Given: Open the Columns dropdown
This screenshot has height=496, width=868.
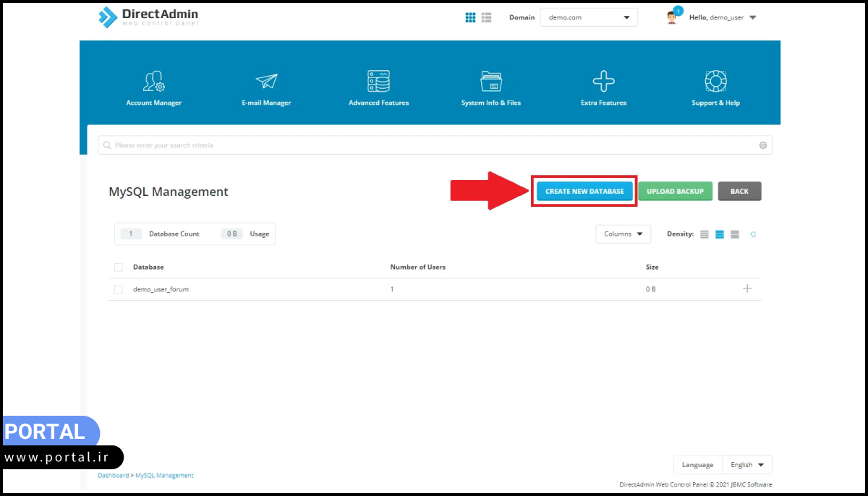Looking at the screenshot, I should [623, 234].
